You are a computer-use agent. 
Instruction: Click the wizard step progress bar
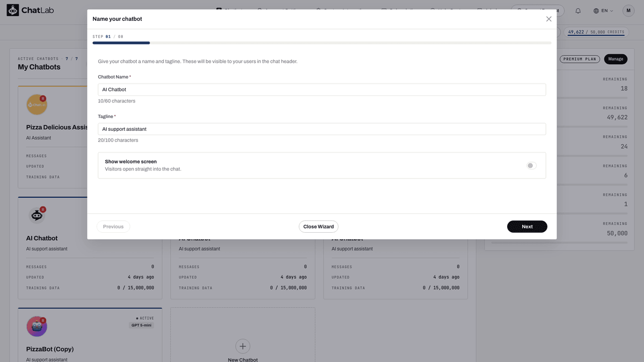[x=321, y=43]
